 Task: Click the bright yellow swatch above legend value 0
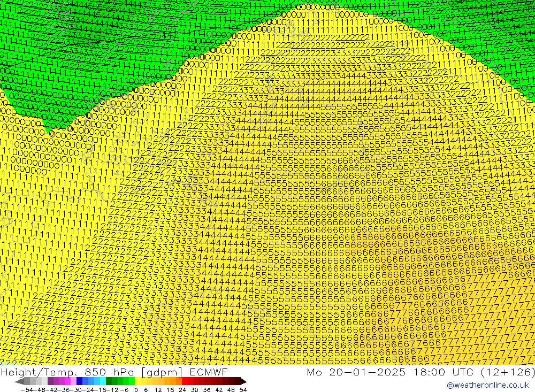[x=137, y=381]
